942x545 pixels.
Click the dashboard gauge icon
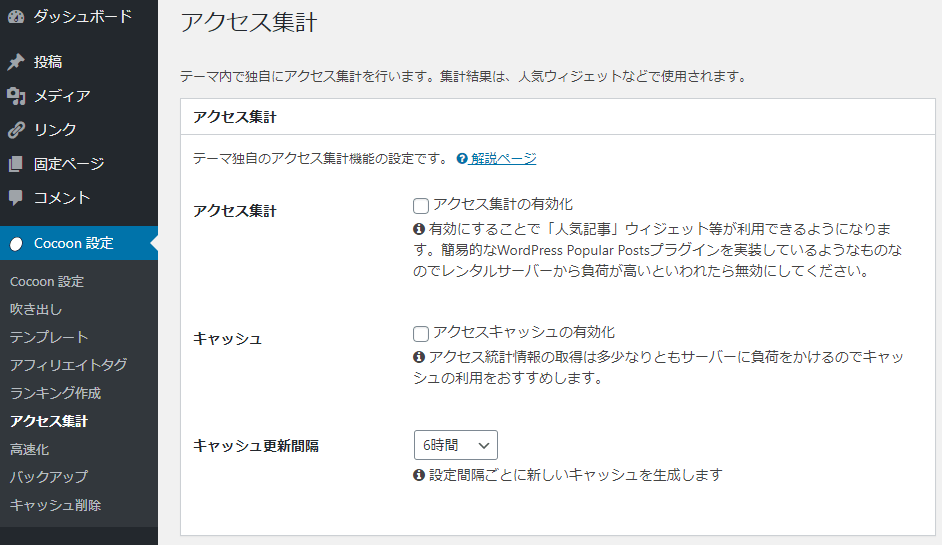(16, 16)
